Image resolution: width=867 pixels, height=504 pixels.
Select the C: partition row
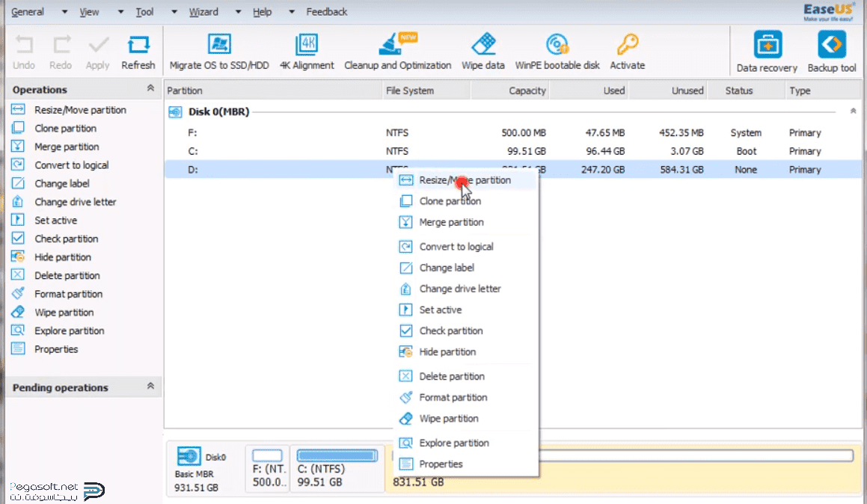point(513,151)
